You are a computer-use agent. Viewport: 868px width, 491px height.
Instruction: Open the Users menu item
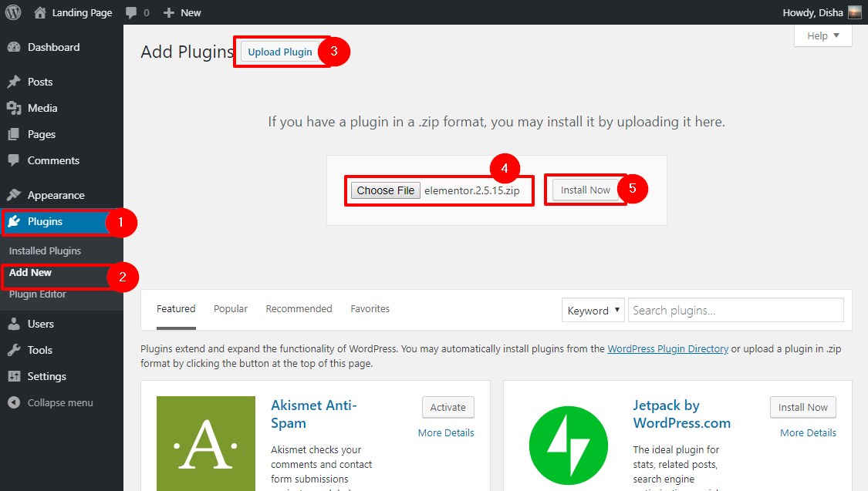pyautogui.click(x=41, y=324)
